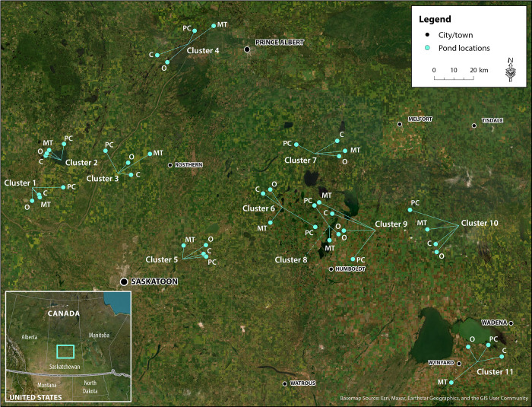Click the Saskatoon city marker dot
Screen dimensions: 532x407
point(124,281)
